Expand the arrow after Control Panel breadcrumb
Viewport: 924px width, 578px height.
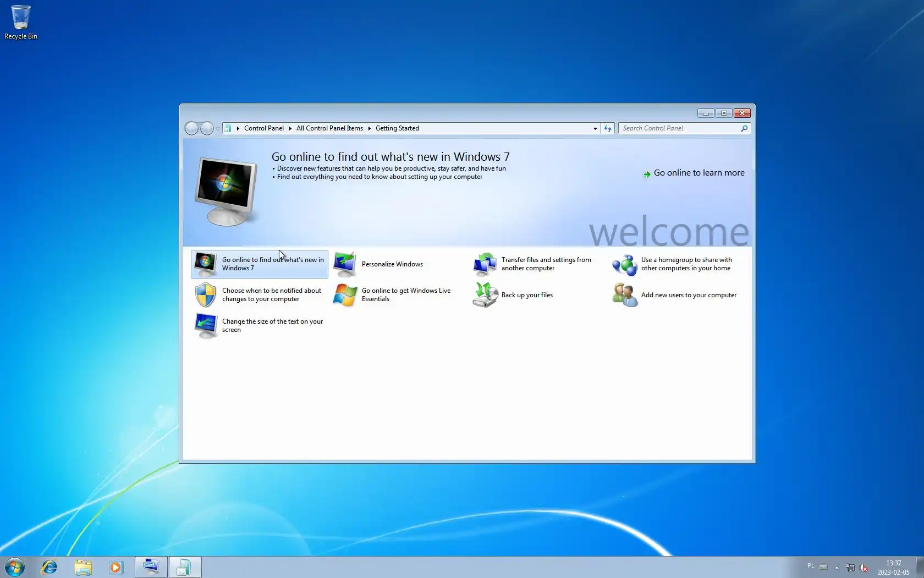point(290,128)
